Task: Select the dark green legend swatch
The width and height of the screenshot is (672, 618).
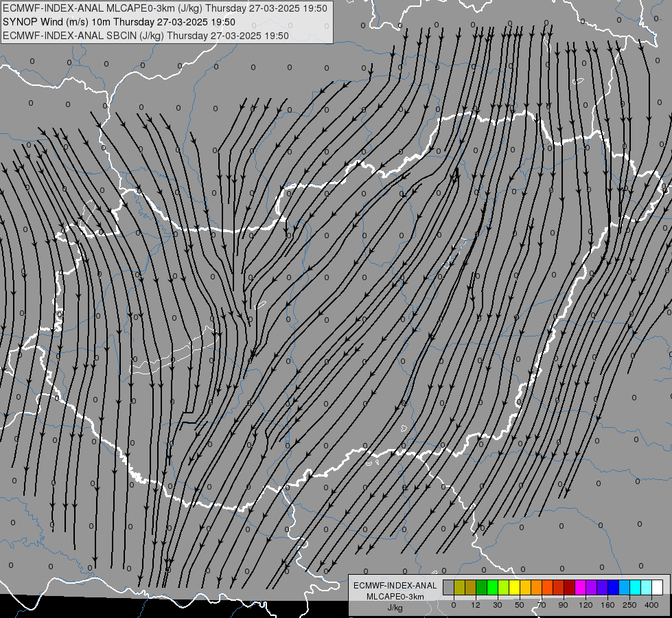Action: click(x=481, y=587)
